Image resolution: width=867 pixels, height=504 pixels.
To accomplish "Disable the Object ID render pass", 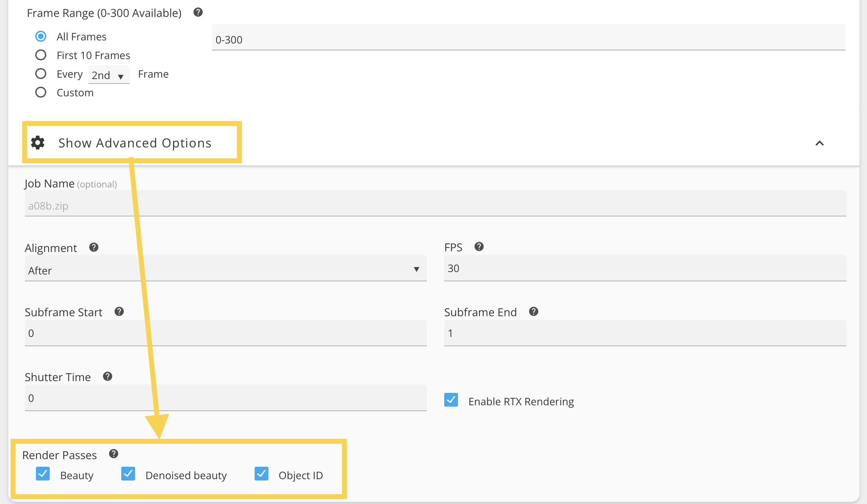I will pos(261,474).
